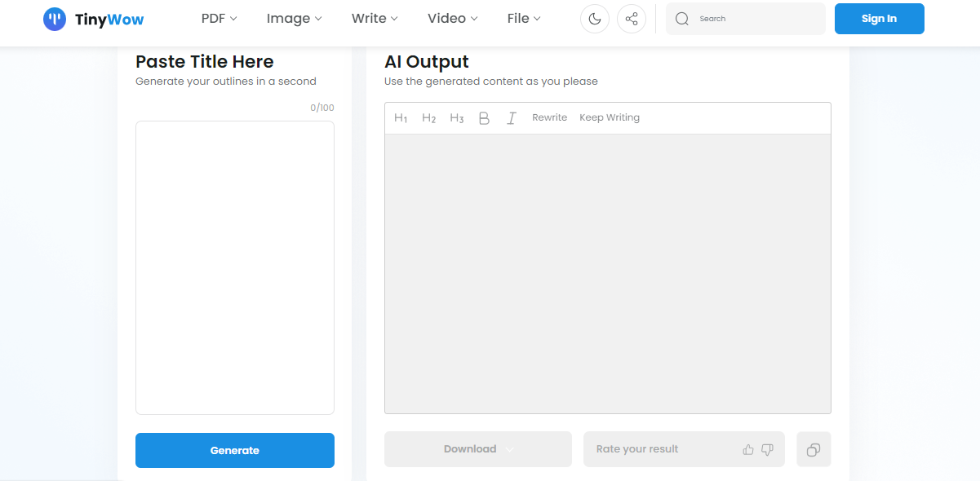Focus the Search input field
Screen dimensions: 980x481
(x=745, y=19)
